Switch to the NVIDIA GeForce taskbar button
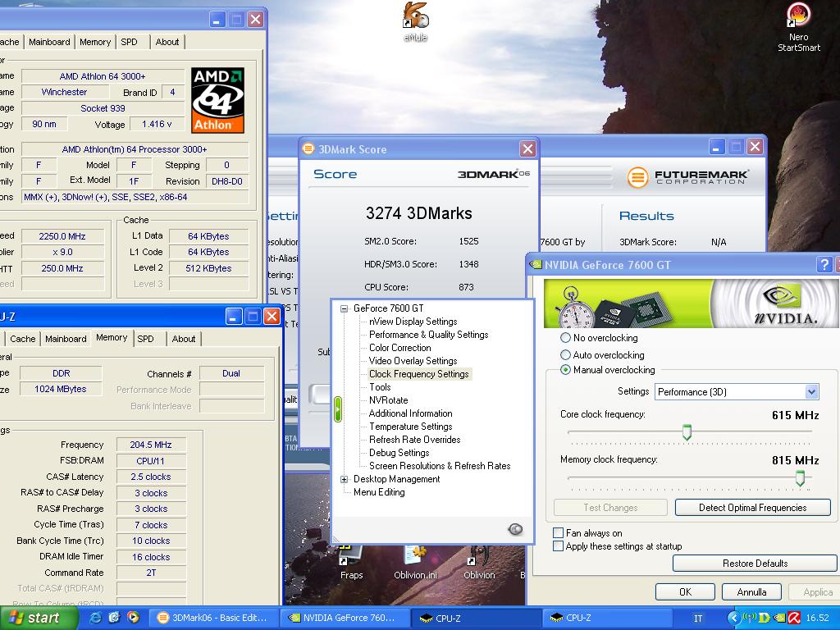 pyautogui.click(x=344, y=618)
